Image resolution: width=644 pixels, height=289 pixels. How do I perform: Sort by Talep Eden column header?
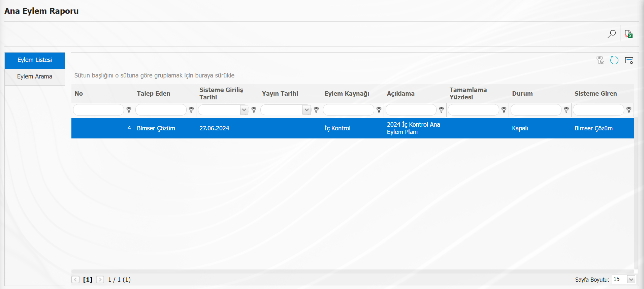[x=154, y=94]
